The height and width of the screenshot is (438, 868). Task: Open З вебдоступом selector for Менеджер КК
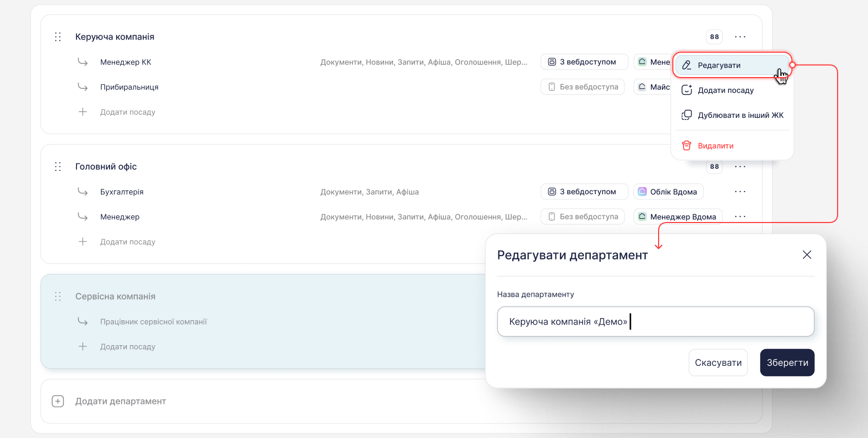tap(584, 62)
